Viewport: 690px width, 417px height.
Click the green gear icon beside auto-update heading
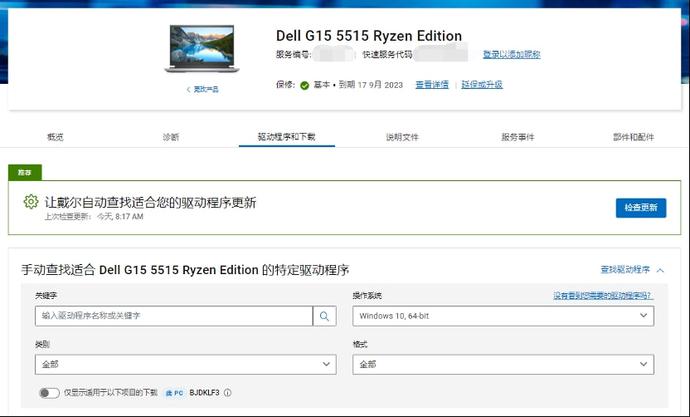coord(31,202)
